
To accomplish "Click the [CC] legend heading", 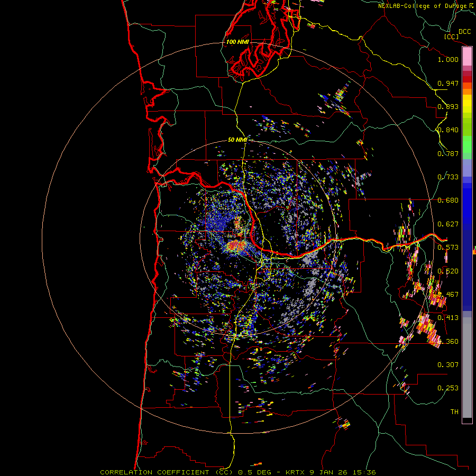I will coord(451,36).
